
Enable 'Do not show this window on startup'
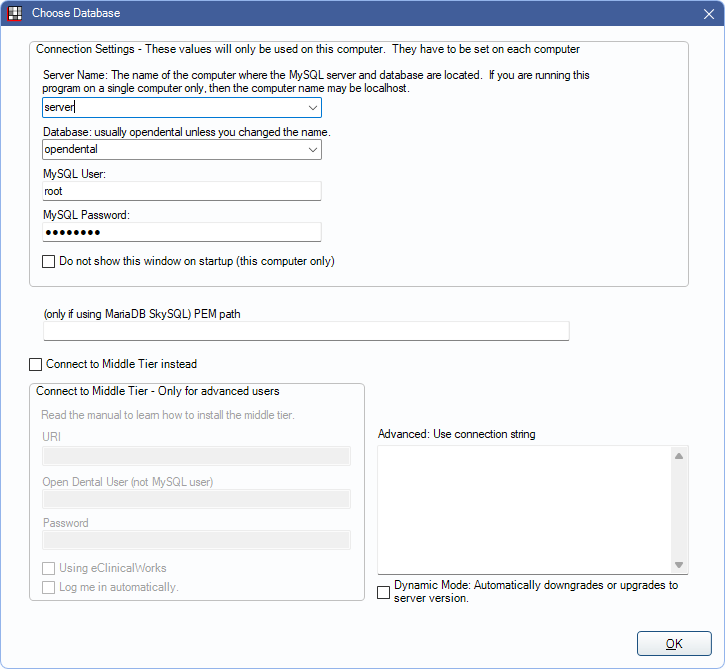tap(49, 262)
